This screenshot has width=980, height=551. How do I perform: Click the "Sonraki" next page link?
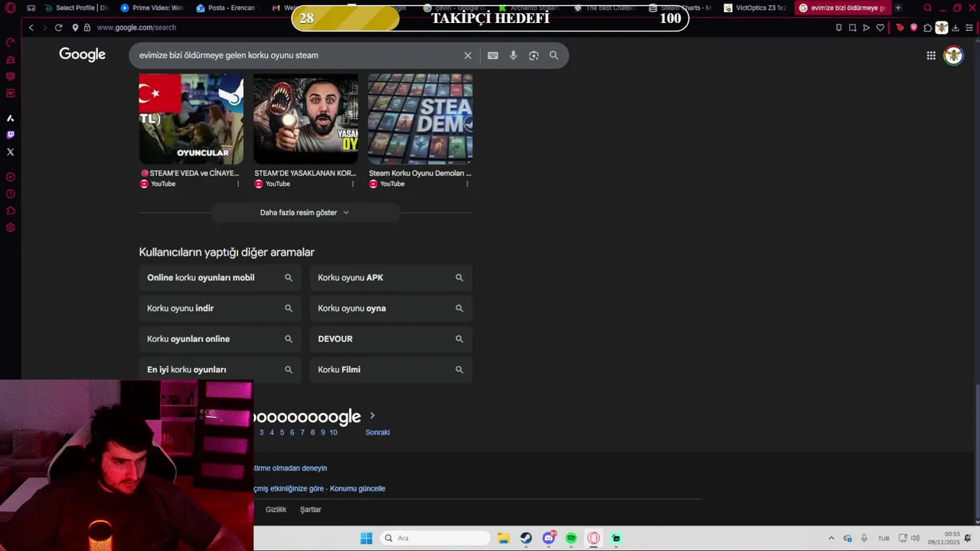[x=377, y=432]
